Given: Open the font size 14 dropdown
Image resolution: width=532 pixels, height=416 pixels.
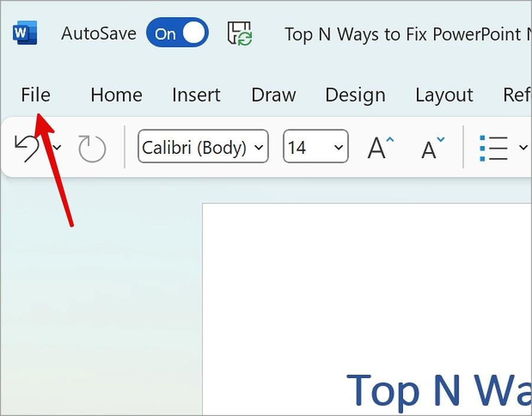Looking at the screenshot, I should click(316, 147).
